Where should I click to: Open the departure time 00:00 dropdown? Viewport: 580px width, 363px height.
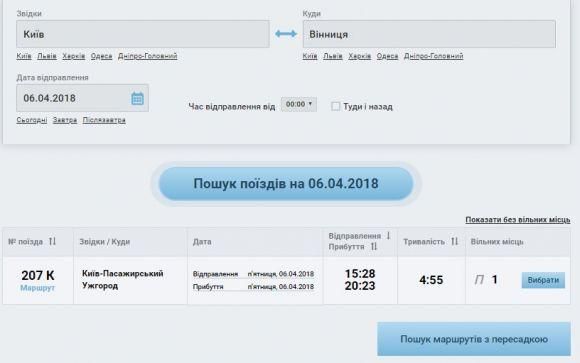coord(299,104)
